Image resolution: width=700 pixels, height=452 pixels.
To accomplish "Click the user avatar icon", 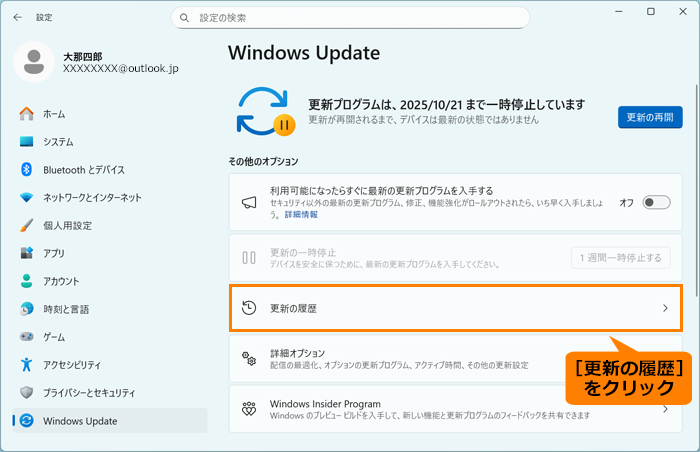I will [x=34, y=62].
